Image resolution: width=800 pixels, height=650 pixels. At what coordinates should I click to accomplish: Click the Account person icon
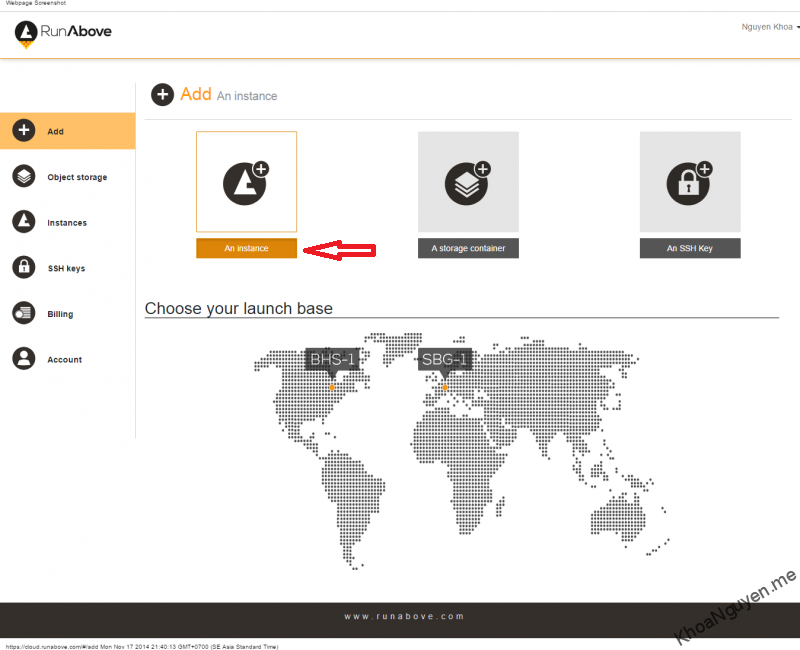click(23, 359)
